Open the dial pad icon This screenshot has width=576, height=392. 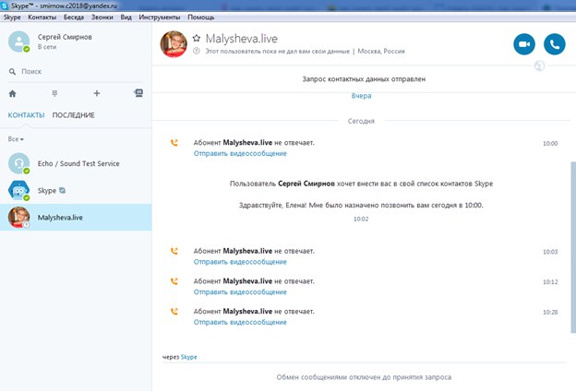tap(54, 93)
